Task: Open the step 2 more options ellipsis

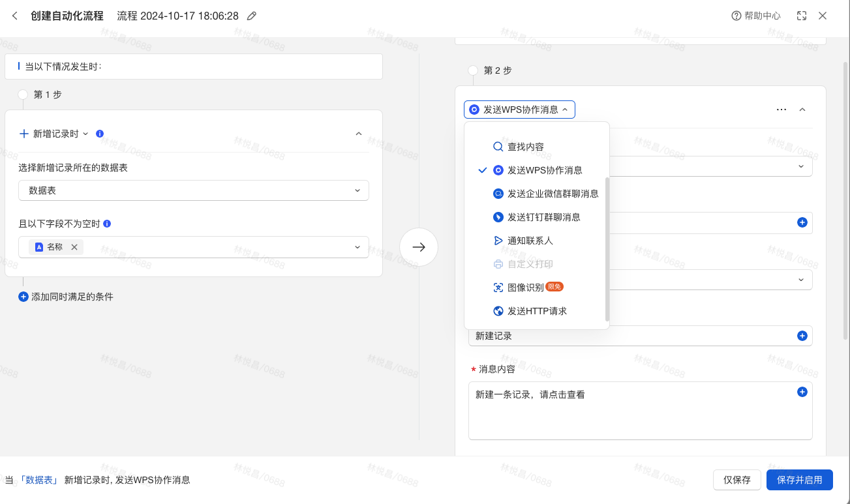Action: [782, 110]
